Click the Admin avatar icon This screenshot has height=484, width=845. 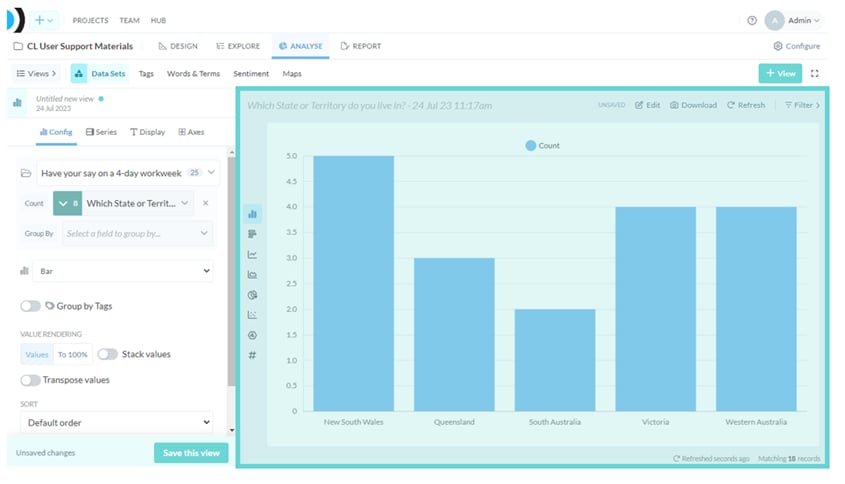coord(774,20)
